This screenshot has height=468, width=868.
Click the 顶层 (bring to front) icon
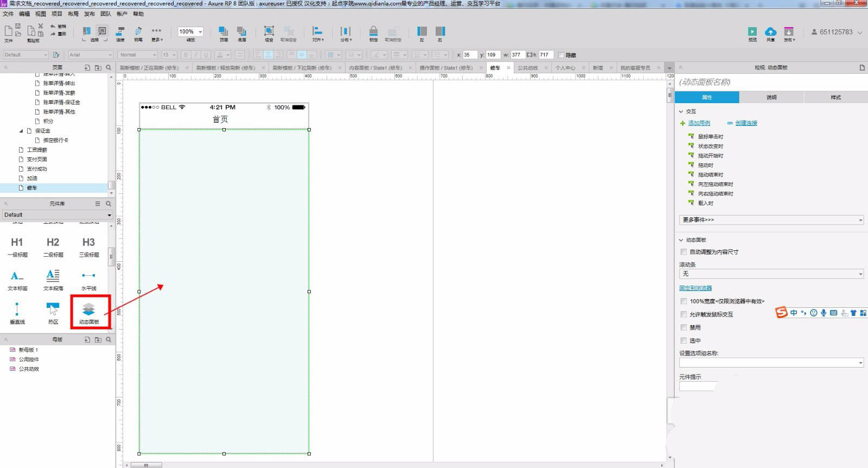click(x=223, y=32)
